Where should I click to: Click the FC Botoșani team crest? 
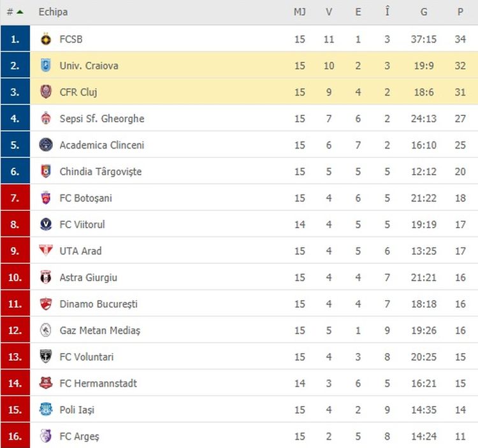[45, 198]
